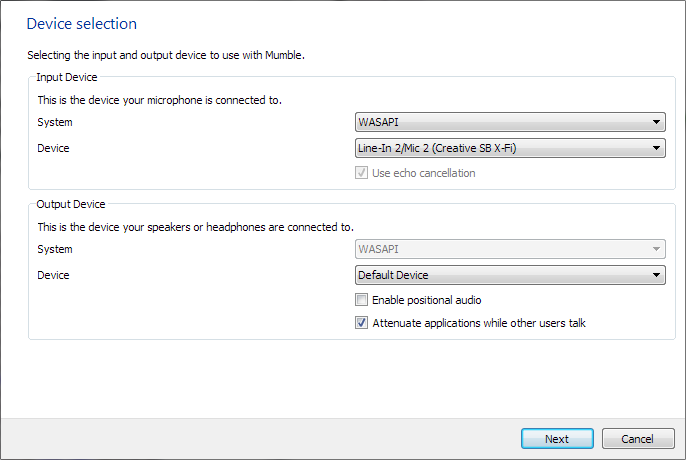Click the Input Device group label
The image size is (686, 460).
click(x=66, y=77)
